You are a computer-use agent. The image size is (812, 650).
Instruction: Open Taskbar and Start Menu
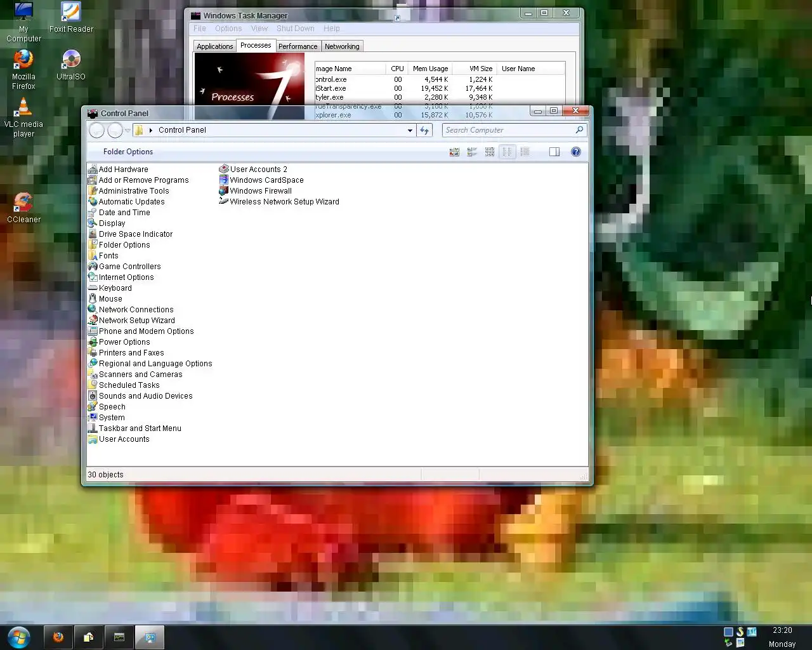134,428
